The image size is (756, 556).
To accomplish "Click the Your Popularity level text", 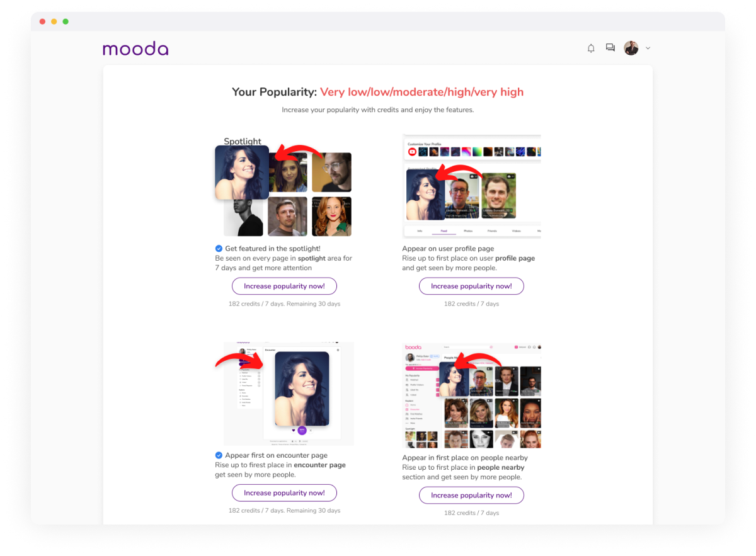I will [x=421, y=92].
